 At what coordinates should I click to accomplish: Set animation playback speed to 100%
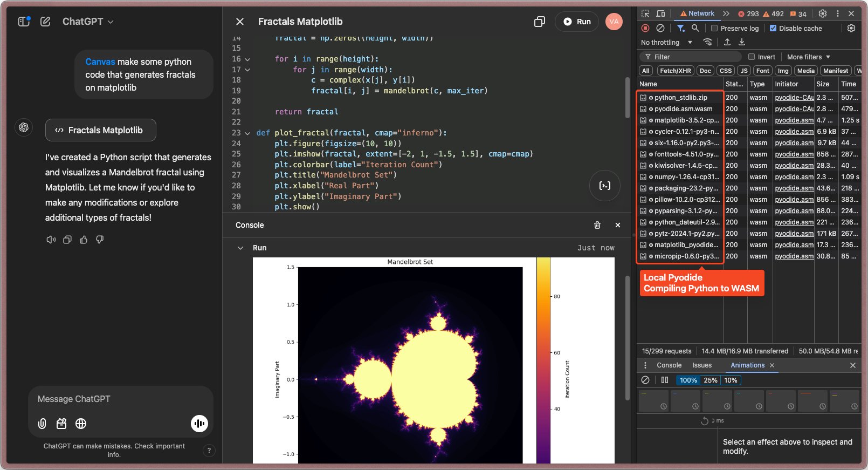click(688, 380)
